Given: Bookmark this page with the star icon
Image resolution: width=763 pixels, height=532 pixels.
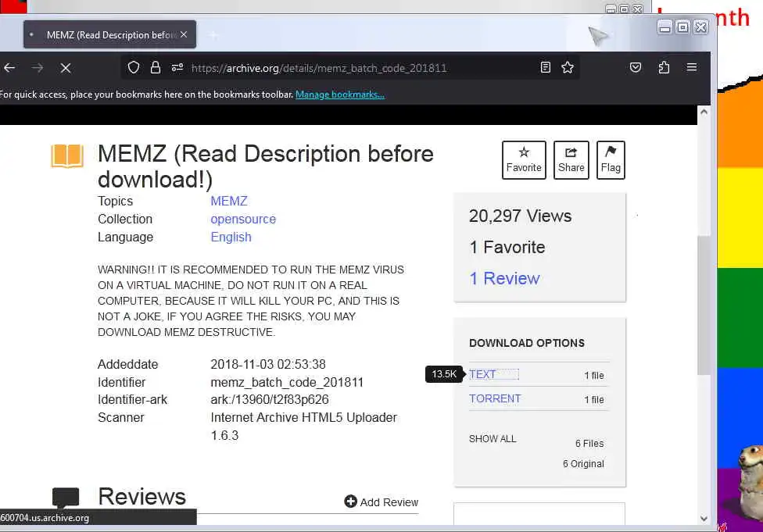Looking at the screenshot, I should (x=568, y=68).
